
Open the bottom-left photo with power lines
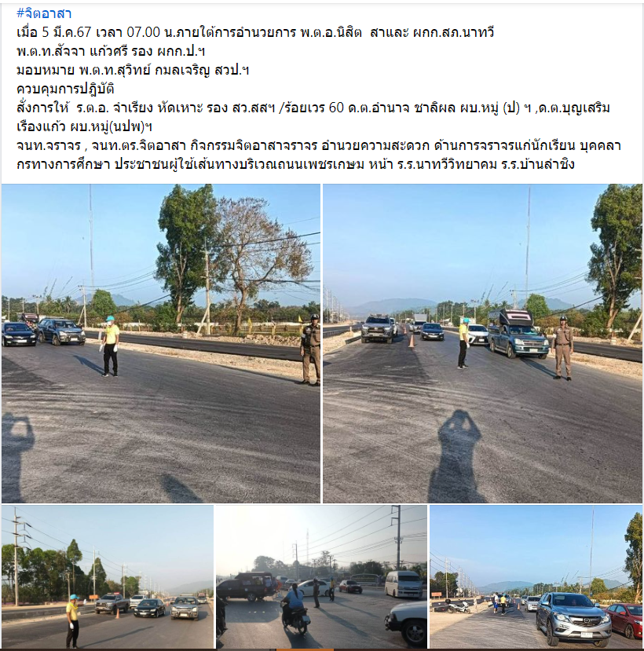coord(108,576)
